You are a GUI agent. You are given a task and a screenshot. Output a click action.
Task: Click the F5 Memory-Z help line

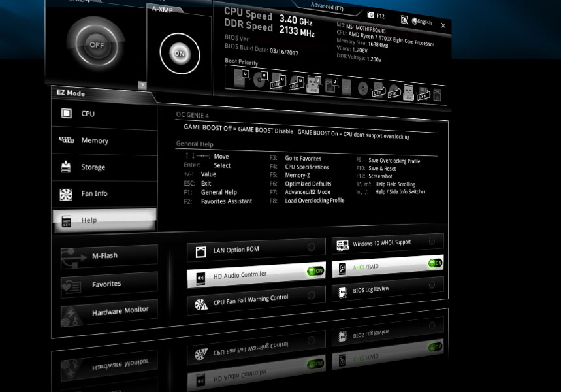pos(290,175)
